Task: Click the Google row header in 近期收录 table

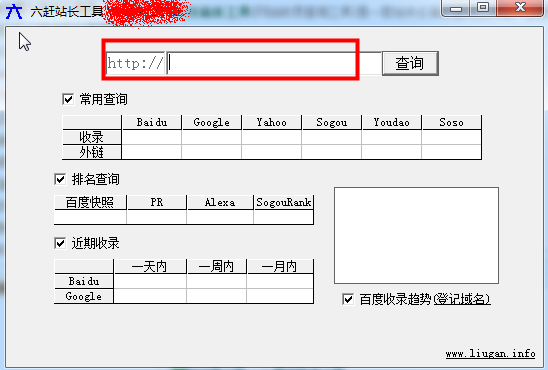Action: [x=84, y=296]
